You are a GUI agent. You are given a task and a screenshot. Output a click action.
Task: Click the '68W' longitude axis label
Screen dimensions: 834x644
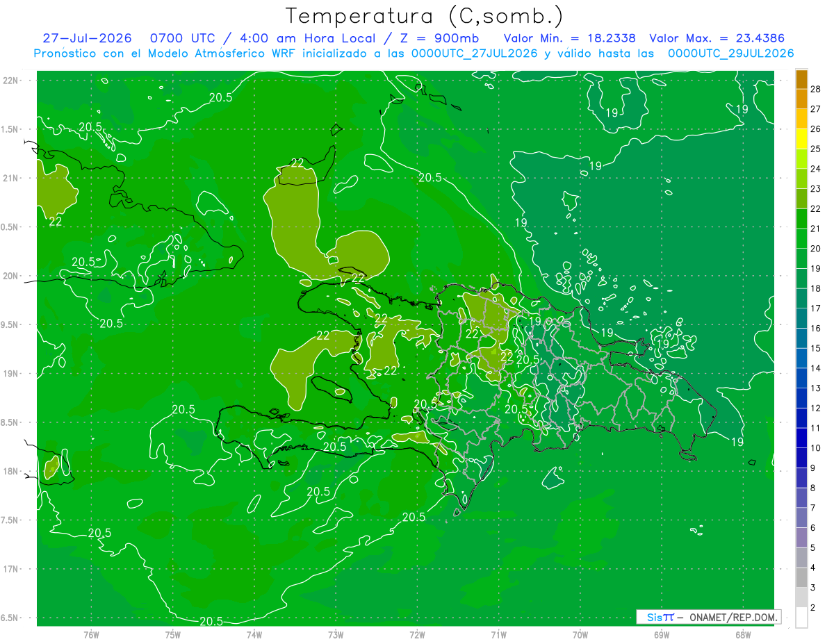[742, 634]
